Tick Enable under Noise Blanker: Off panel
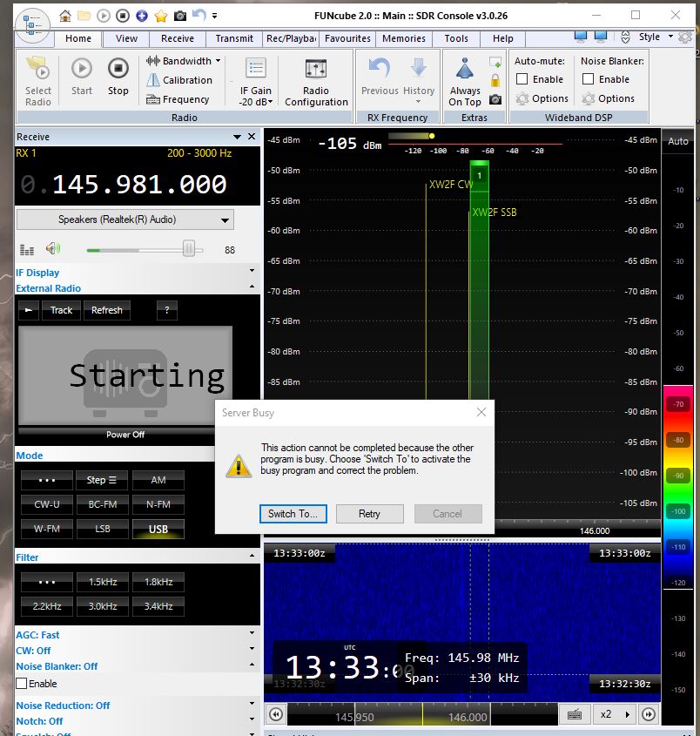The width and height of the screenshot is (700, 736). 23,684
